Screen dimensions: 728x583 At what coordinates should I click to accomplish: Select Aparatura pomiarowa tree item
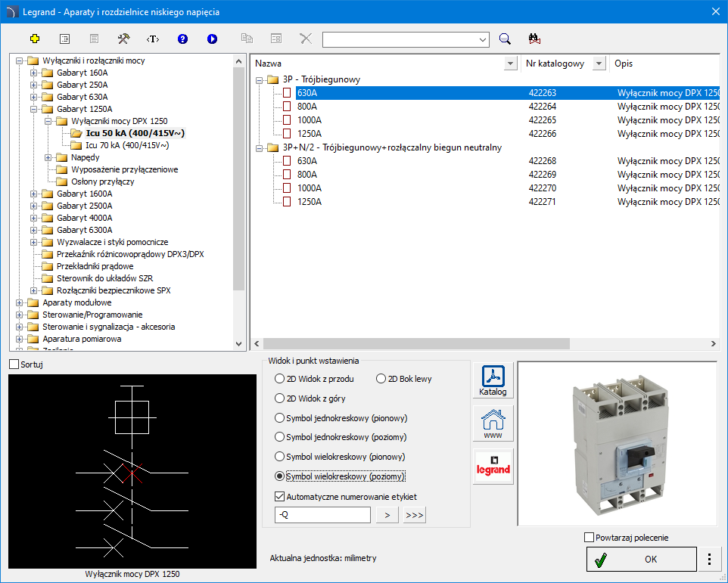click(82, 339)
